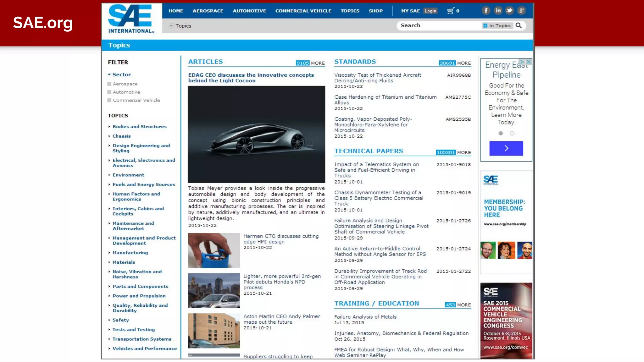Screen dimensions: 644x362
Task: Open Failure Analysis of Metals training
Action: [365, 317]
